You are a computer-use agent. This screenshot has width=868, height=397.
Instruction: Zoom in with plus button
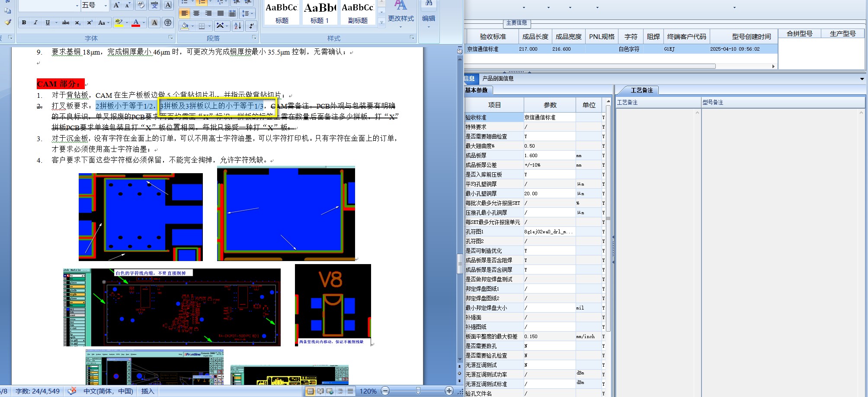(449, 391)
